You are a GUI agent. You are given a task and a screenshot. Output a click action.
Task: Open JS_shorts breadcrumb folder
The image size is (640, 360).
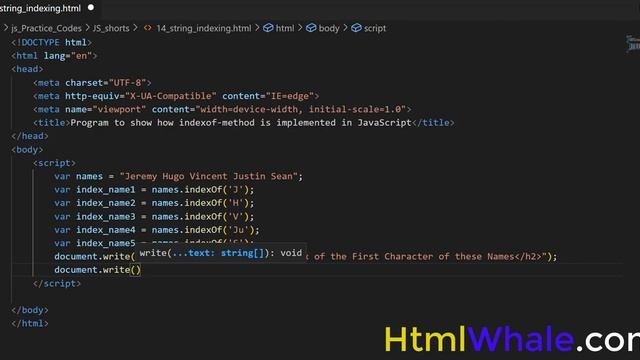point(111,28)
